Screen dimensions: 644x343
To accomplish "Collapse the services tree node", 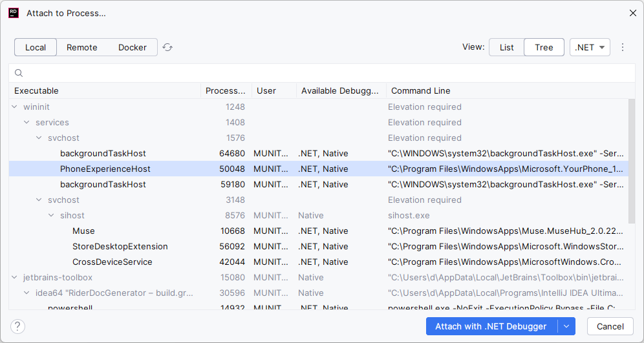I will click(27, 122).
